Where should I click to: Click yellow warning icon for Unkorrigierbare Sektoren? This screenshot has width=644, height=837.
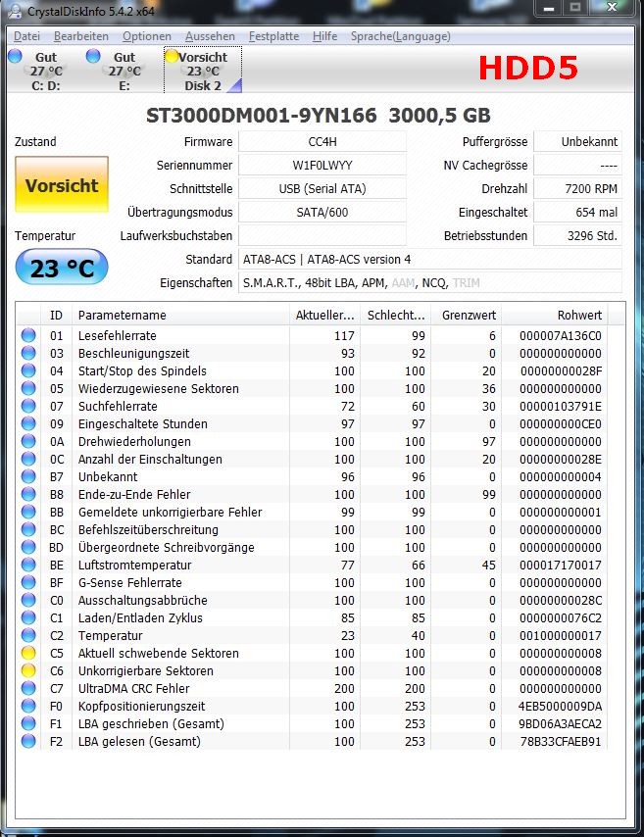(x=28, y=670)
